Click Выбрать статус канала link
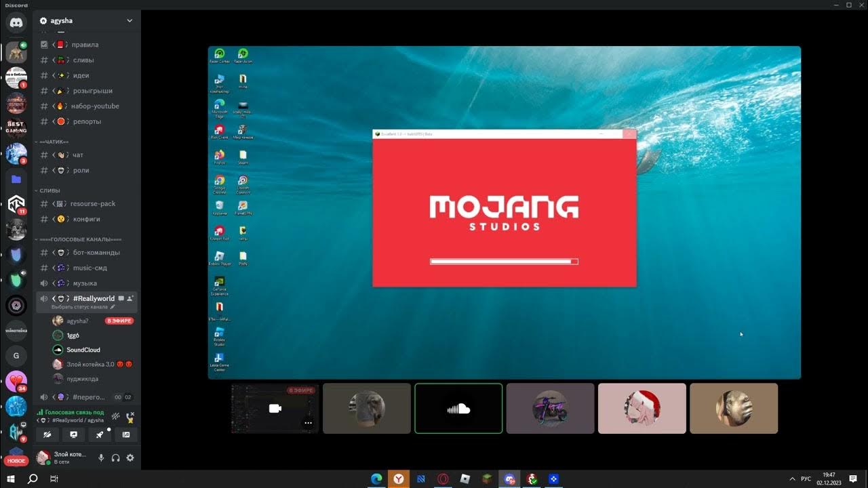 tap(83, 307)
